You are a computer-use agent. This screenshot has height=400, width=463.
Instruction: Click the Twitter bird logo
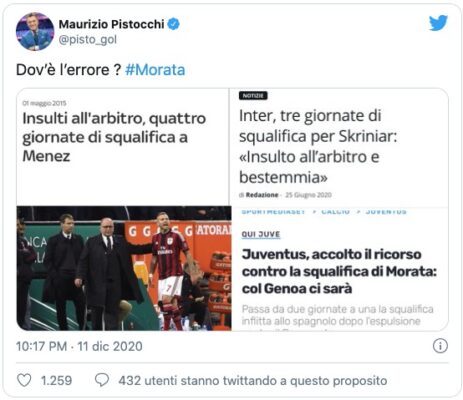click(438, 23)
